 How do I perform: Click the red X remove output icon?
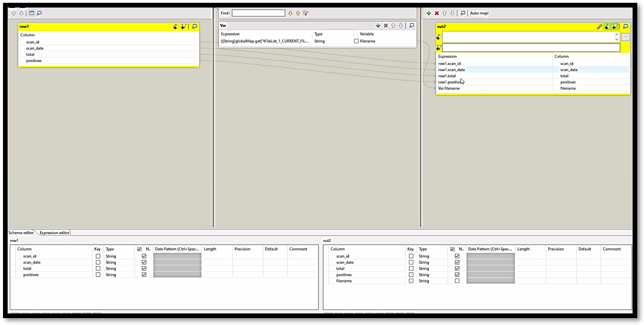436,13
